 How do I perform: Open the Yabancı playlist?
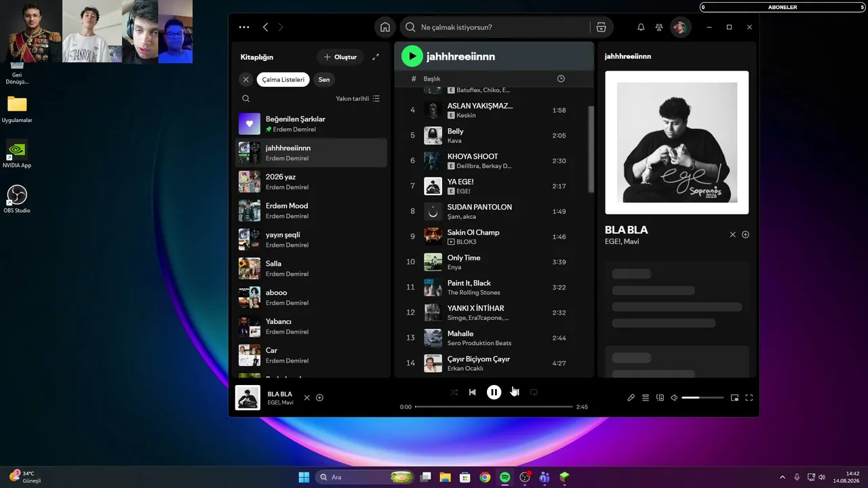[311, 326]
